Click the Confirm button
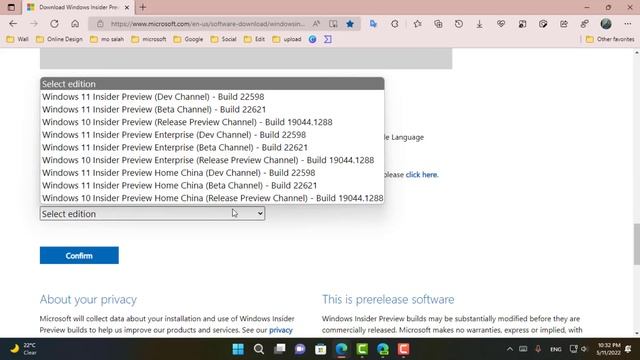The height and width of the screenshot is (360, 640). click(79, 256)
